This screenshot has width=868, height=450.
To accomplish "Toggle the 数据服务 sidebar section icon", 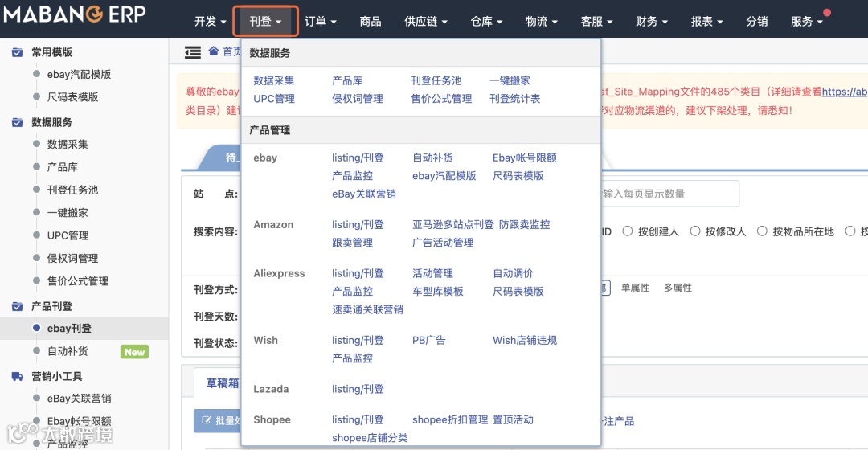I will (x=17, y=122).
